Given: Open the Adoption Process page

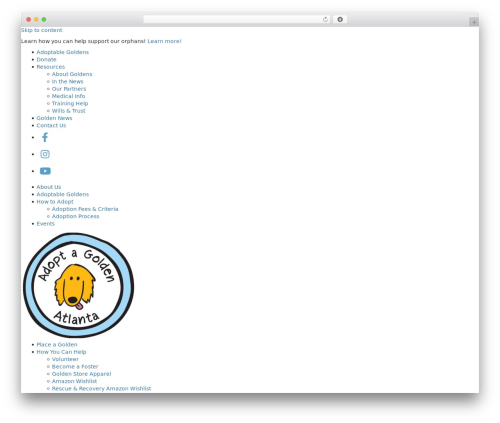Looking at the screenshot, I should 76,216.
